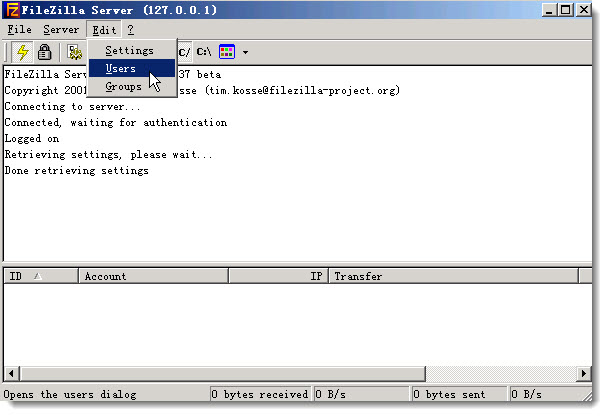Viewport: 607px width, 416px height.
Task: Click 'Retrieving settings, please wait...' line
Action: [108, 154]
